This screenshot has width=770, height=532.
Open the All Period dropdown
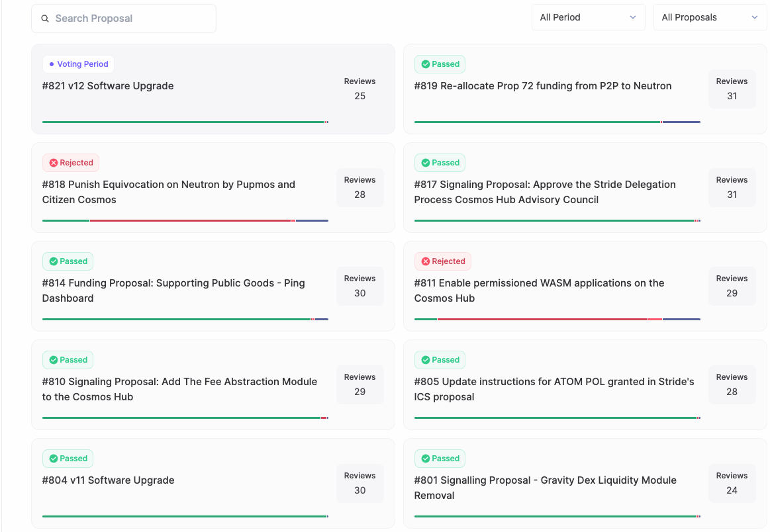[x=589, y=17]
